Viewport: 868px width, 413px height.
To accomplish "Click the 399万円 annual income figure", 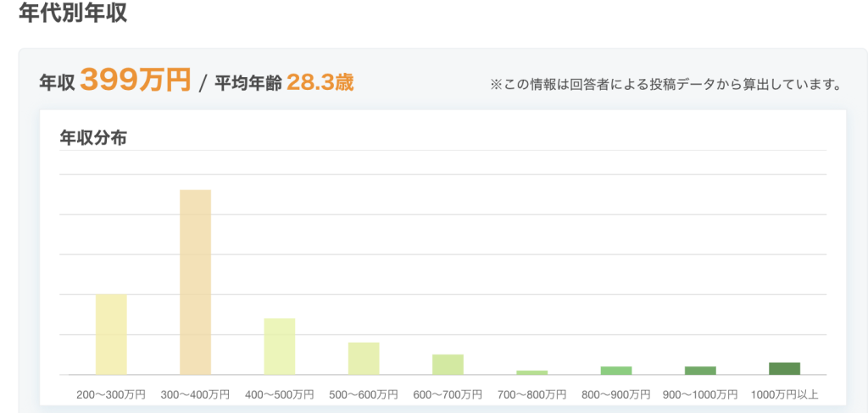I will (x=136, y=81).
